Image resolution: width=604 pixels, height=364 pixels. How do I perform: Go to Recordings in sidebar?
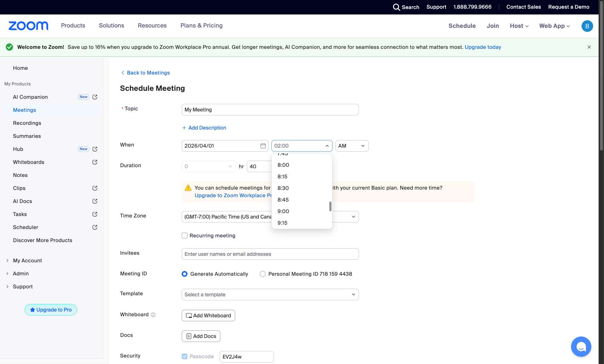coord(27,123)
